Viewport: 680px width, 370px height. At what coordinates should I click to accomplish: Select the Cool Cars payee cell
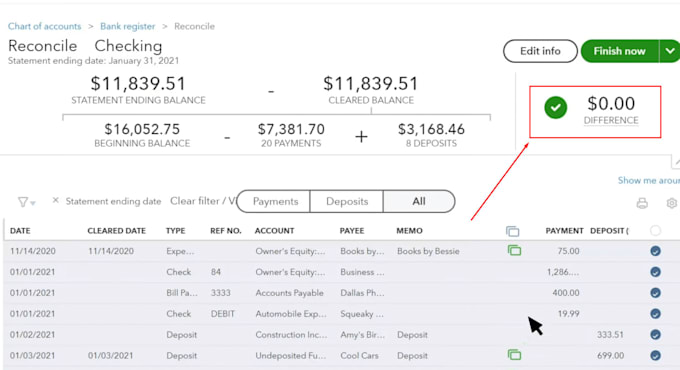[359, 355]
